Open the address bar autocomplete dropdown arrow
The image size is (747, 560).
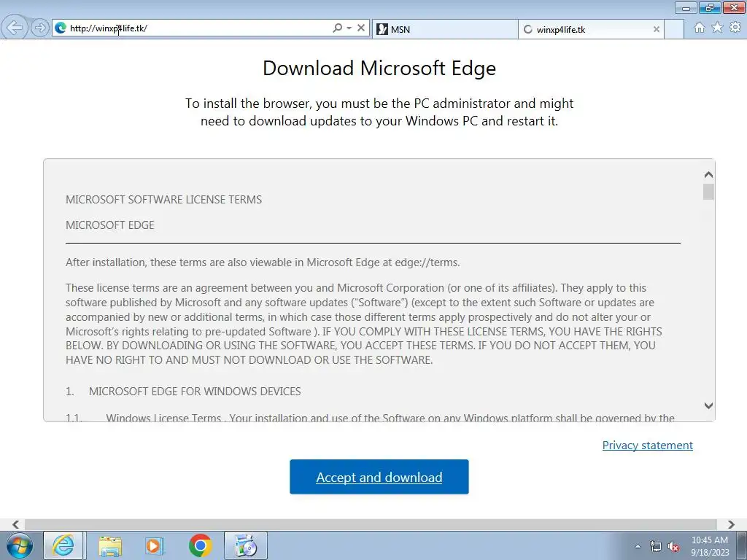point(349,28)
